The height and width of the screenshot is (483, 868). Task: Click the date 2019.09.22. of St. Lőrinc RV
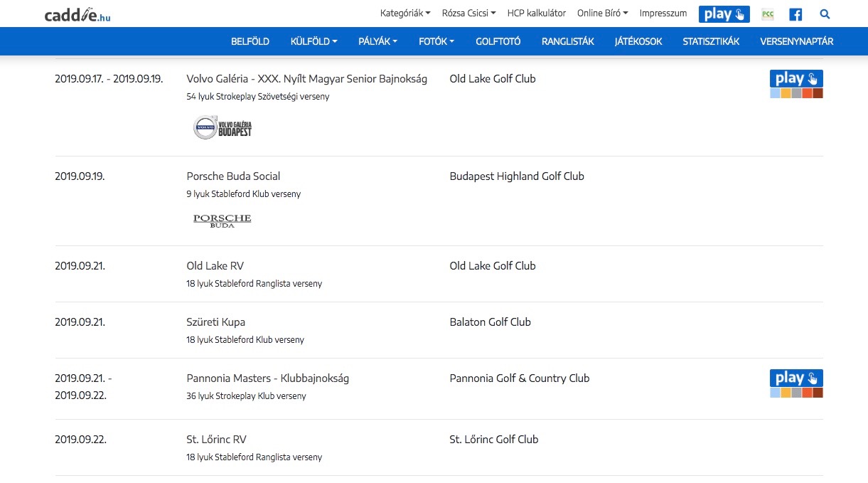tap(80, 440)
